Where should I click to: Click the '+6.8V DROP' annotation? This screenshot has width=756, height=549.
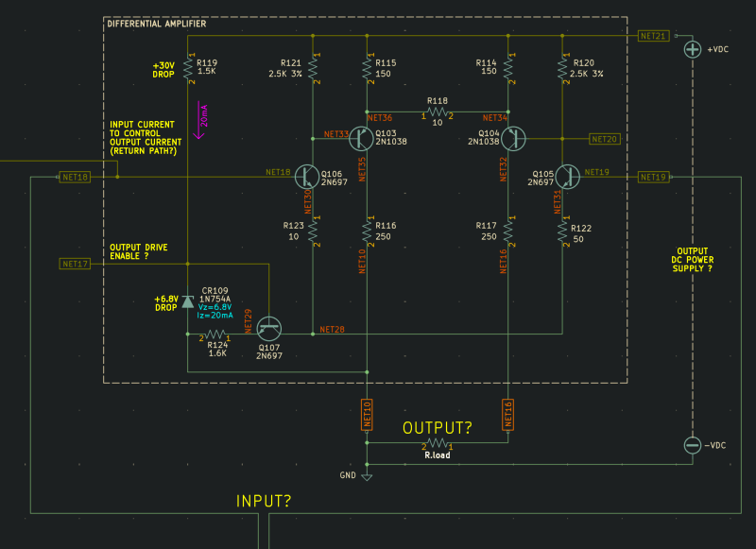166,303
